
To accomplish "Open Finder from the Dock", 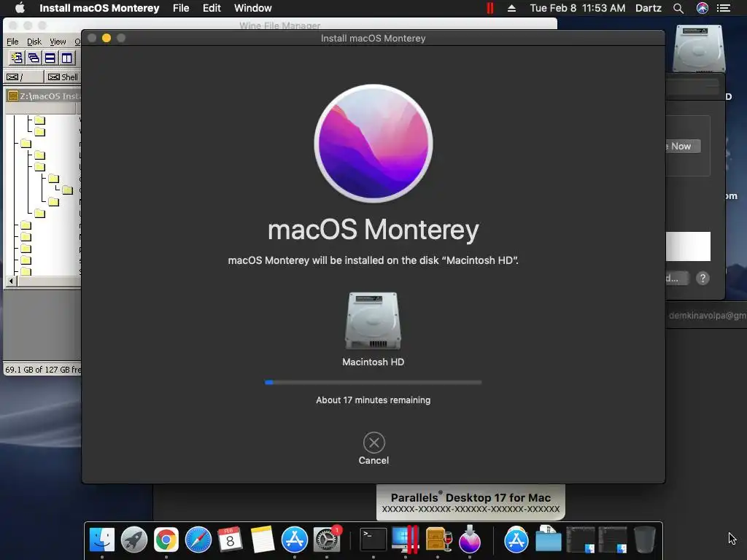I will (x=102, y=540).
